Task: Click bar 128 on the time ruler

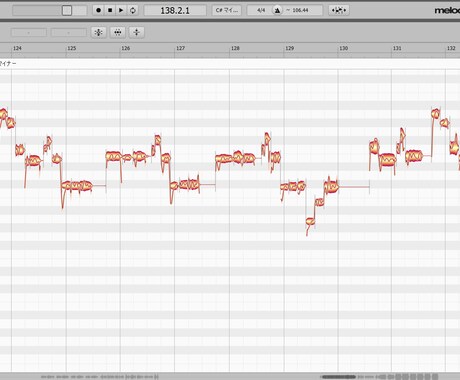Action: point(235,48)
